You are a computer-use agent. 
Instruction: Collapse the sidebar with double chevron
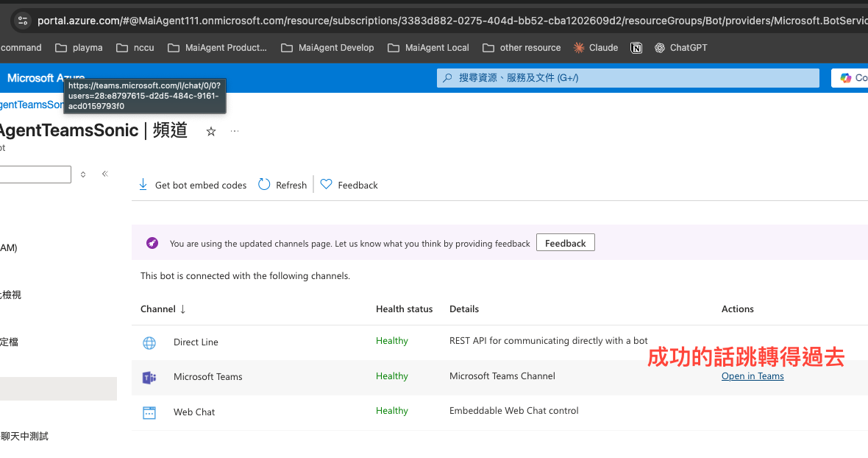[x=105, y=174]
